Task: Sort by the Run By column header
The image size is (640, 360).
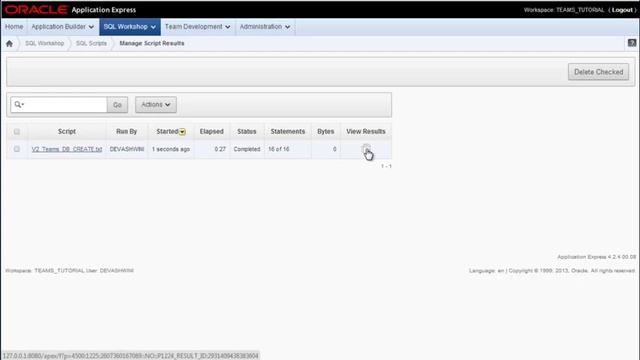Action: 127,131
